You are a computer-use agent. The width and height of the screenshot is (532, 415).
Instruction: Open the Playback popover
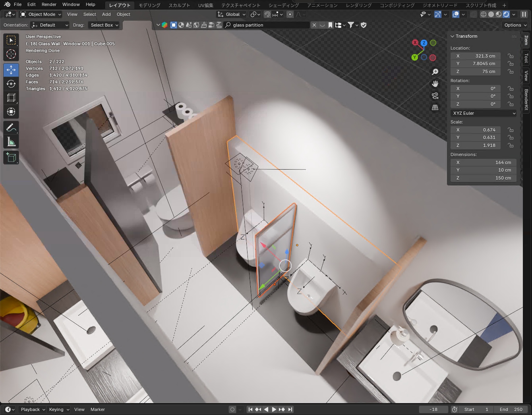[x=33, y=409]
